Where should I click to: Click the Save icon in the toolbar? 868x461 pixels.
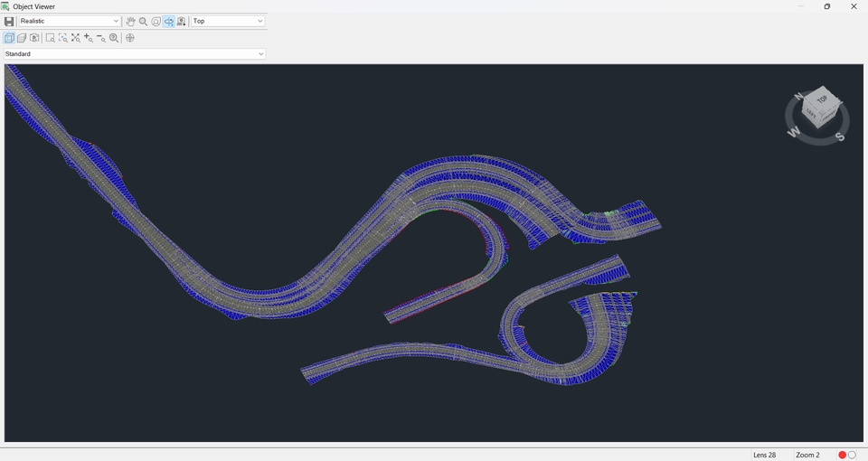[9, 21]
